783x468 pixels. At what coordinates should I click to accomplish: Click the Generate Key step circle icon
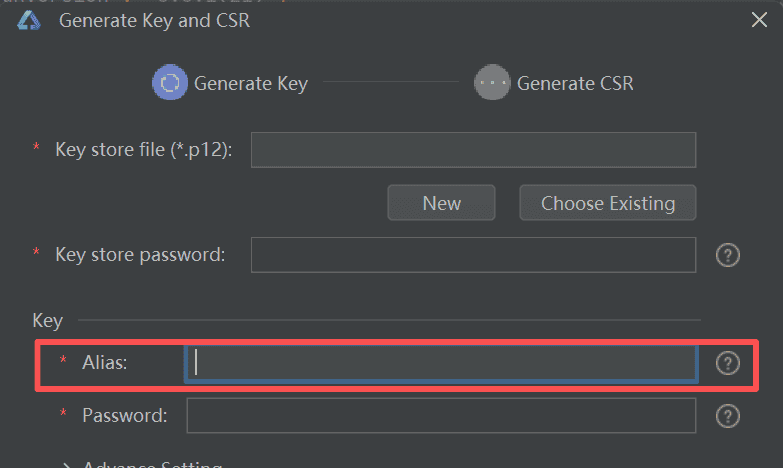click(170, 83)
